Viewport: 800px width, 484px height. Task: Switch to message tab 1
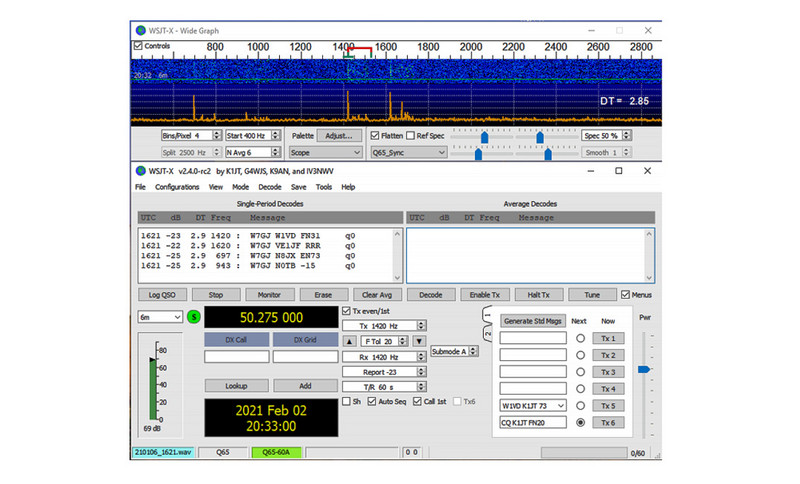pyautogui.click(x=487, y=315)
